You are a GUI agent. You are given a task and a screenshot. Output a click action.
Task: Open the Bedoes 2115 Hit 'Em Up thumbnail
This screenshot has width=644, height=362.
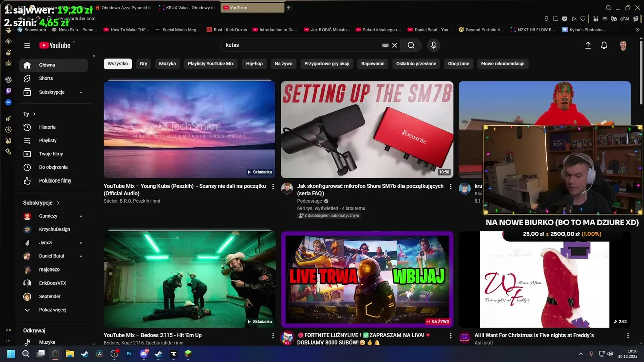tap(189, 278)
